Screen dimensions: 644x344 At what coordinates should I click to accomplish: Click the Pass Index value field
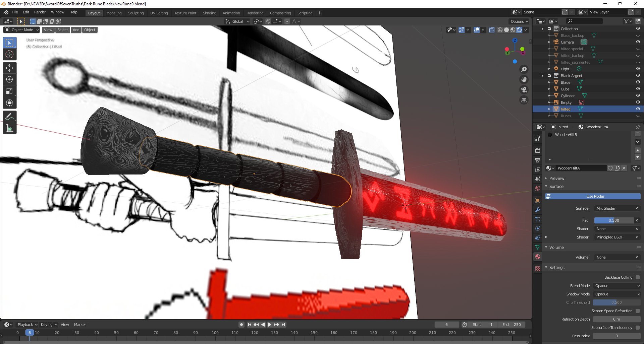(616, 336)
